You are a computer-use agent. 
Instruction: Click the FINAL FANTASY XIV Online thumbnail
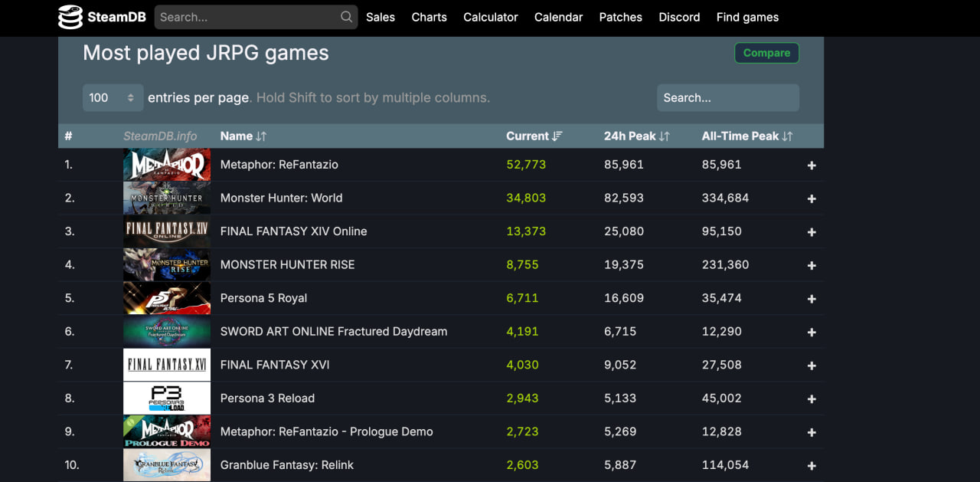[167, 231]
